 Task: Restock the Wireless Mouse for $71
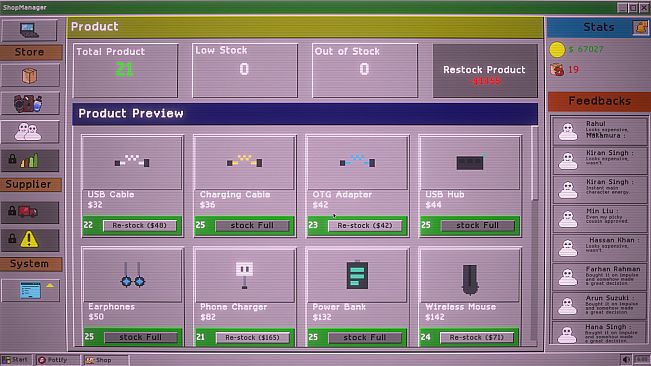(x=477, y=337)
